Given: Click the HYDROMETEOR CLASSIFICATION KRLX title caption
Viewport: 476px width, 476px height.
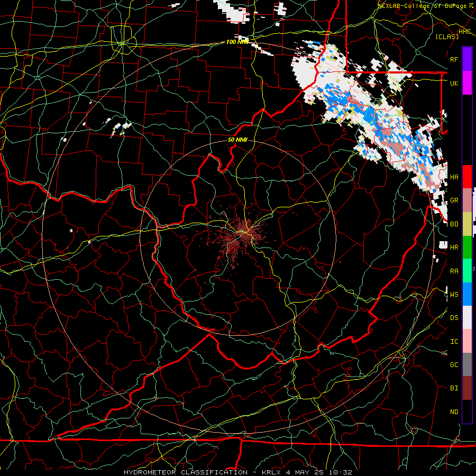Looking at the screenshot, I should coord(238,472).
